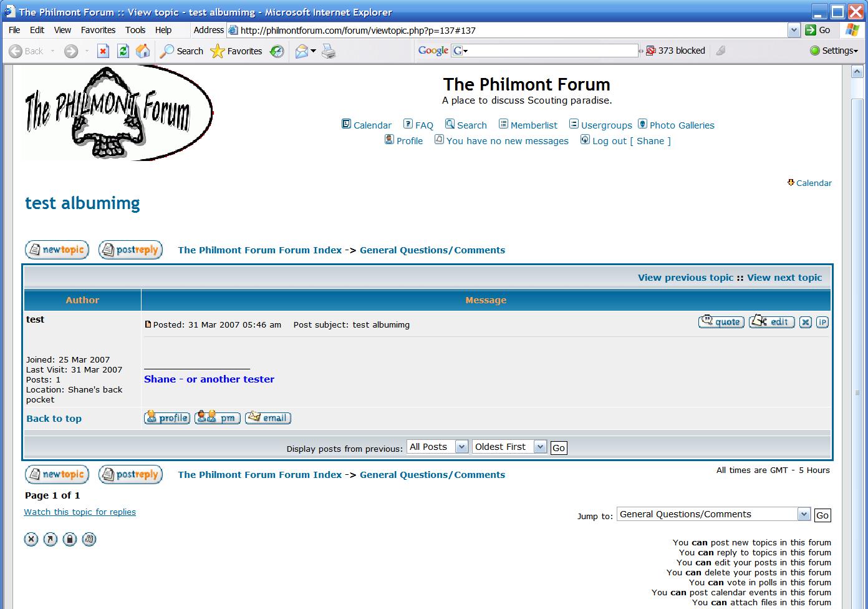Open the Favorites menu in the menu bar
Image resolution: width=868 pixels, height=609 pixels.
coord(98,30)
